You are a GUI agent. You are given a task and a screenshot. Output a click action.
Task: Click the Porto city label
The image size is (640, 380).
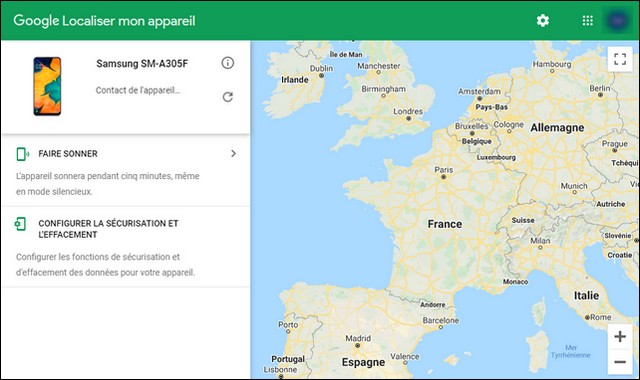click(x=288, y=325)
